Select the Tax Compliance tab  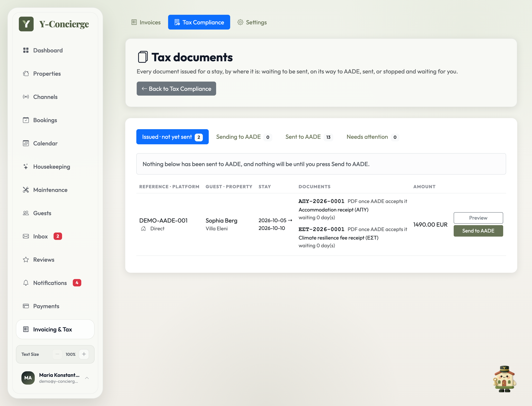coord(199,22)
